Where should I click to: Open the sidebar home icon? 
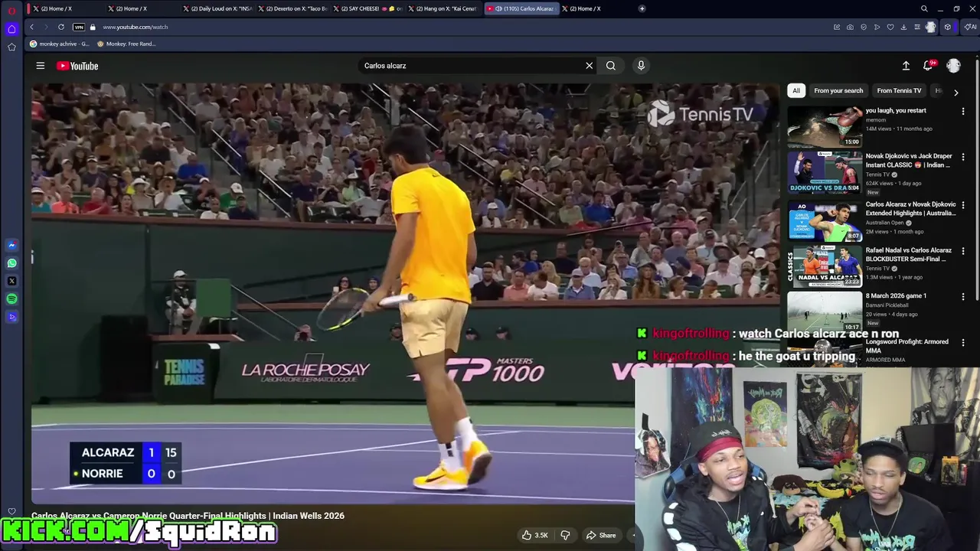(11, 29)
